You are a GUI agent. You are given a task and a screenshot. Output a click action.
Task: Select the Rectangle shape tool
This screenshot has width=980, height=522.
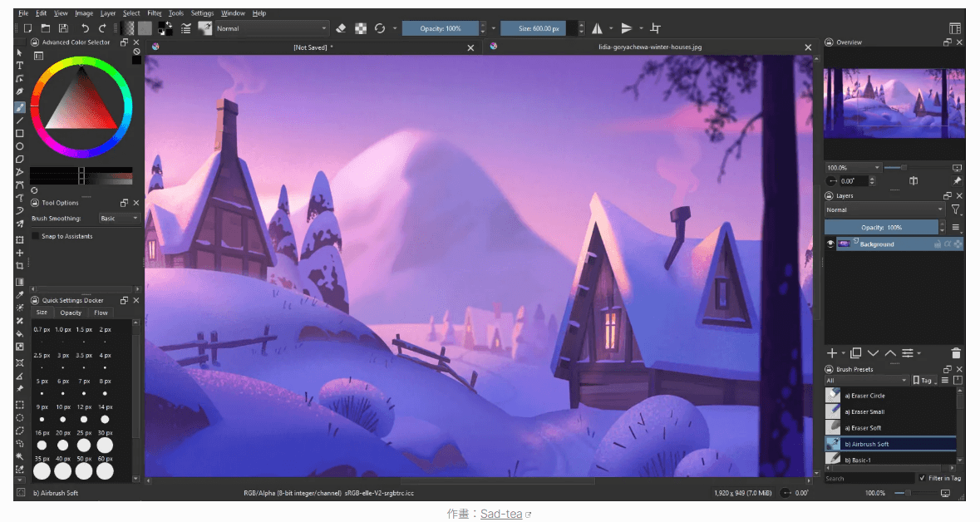click(20, 133)
